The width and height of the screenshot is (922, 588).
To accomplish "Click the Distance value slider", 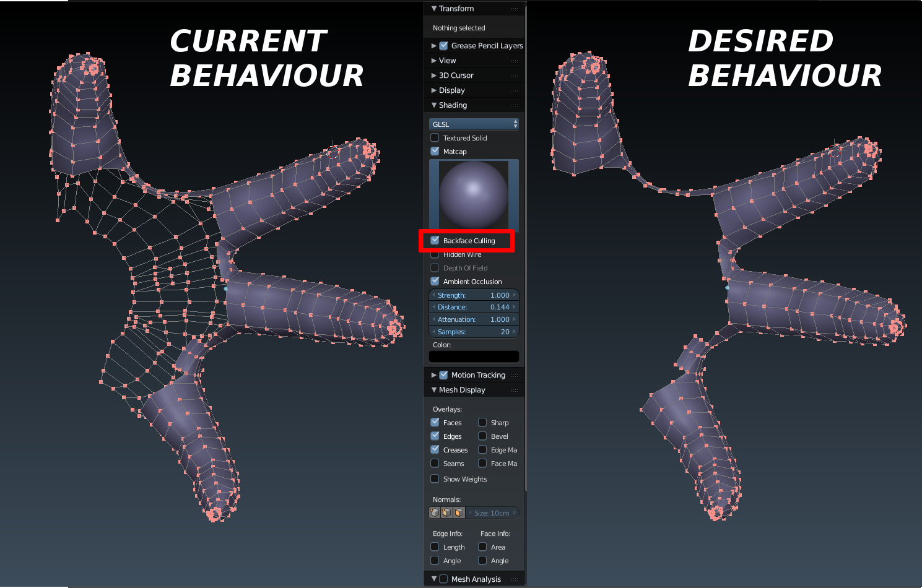I will (x=474, y=307).
